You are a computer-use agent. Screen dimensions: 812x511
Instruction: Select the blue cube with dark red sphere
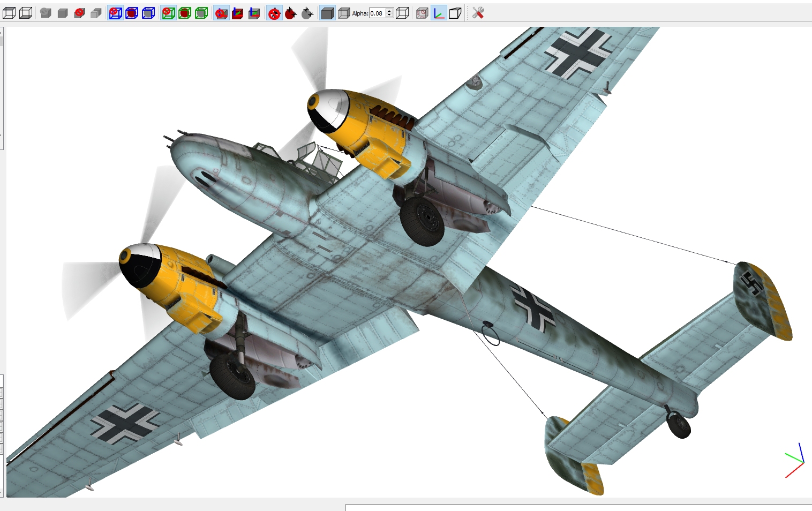pos(132,13)
